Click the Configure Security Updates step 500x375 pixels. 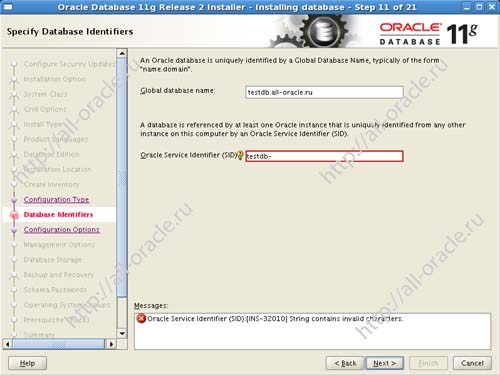69,64
